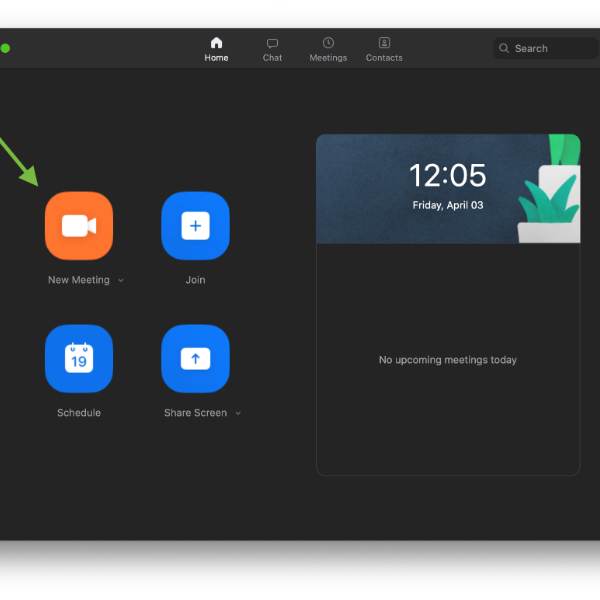
Task: Open the Meetings tab
Action: pos(328,50)
